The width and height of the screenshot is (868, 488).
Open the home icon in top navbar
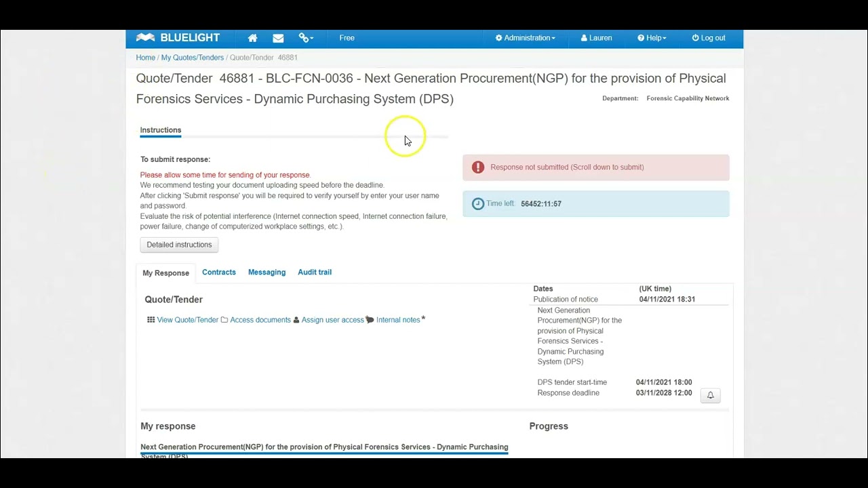(252, 38)
